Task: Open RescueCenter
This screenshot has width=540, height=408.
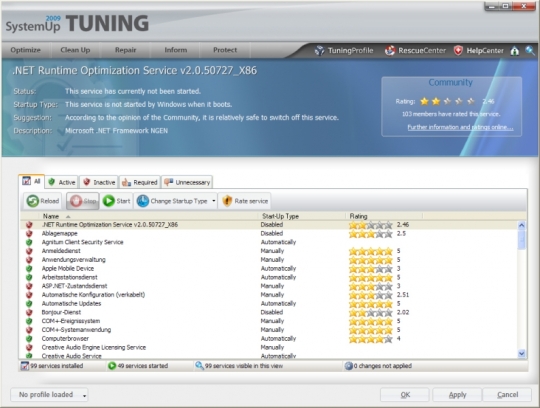Action: 415,51
